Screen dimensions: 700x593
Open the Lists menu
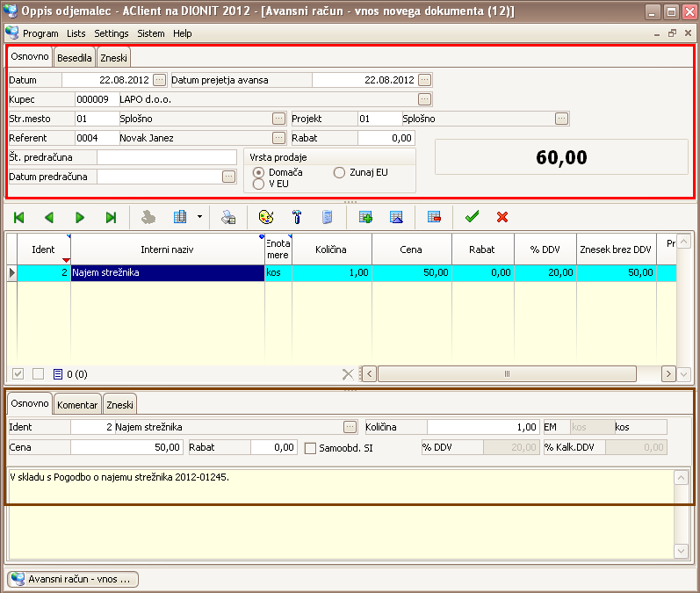76,33
